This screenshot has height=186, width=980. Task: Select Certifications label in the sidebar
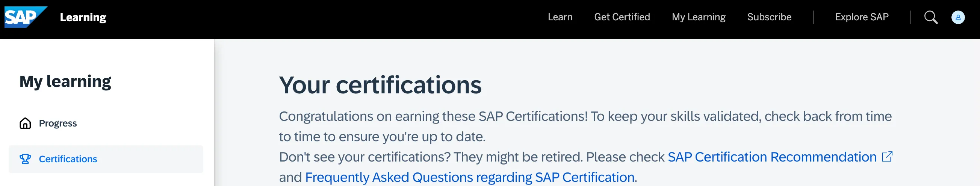[68, 159]
